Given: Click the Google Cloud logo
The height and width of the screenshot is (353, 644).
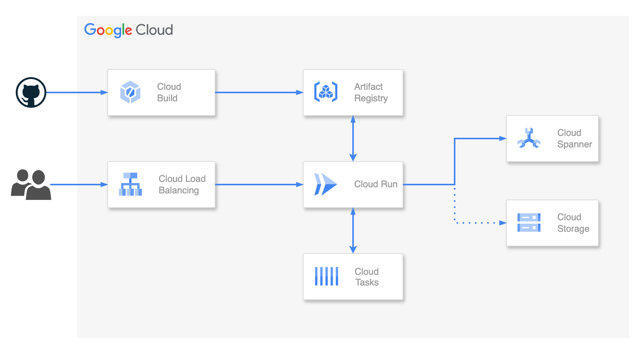Looking at the screenshot, I should [x=128, y=30].
